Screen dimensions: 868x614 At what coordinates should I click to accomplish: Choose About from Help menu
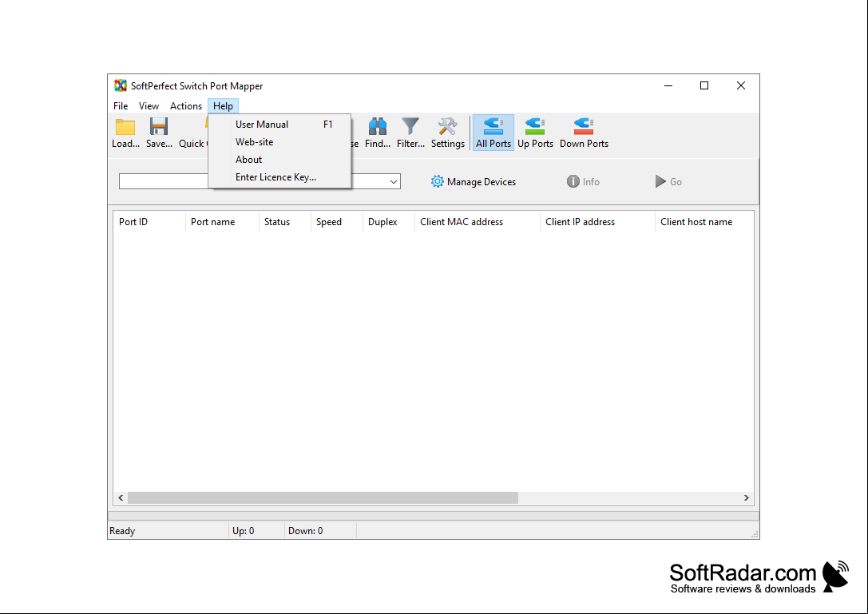tap(279, 160)
